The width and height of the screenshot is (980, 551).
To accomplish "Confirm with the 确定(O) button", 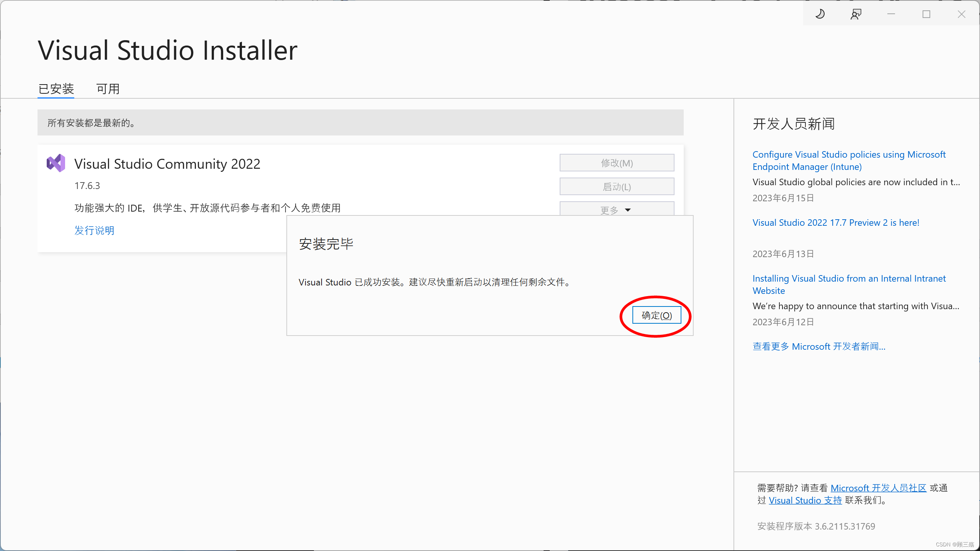I will [x=657, y=315].
